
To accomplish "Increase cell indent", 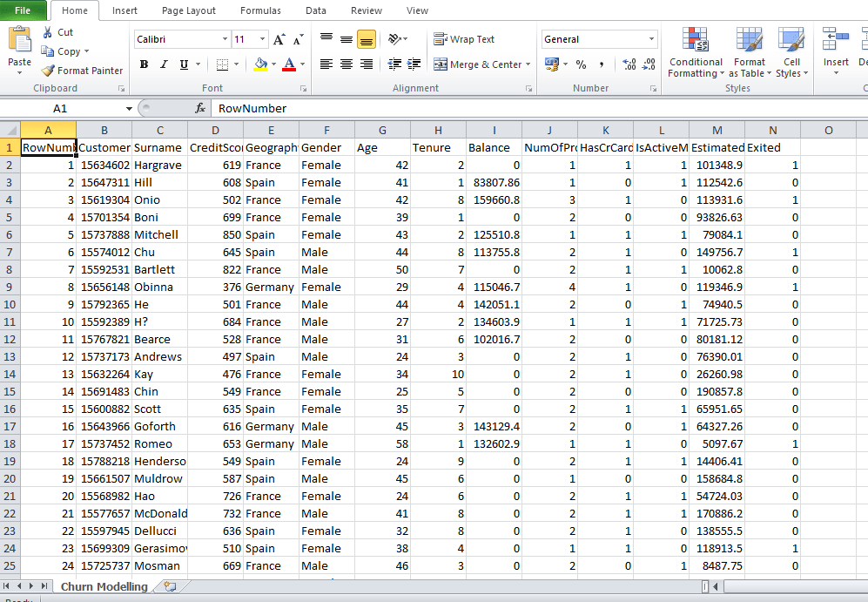I will [x=414, y=64].
